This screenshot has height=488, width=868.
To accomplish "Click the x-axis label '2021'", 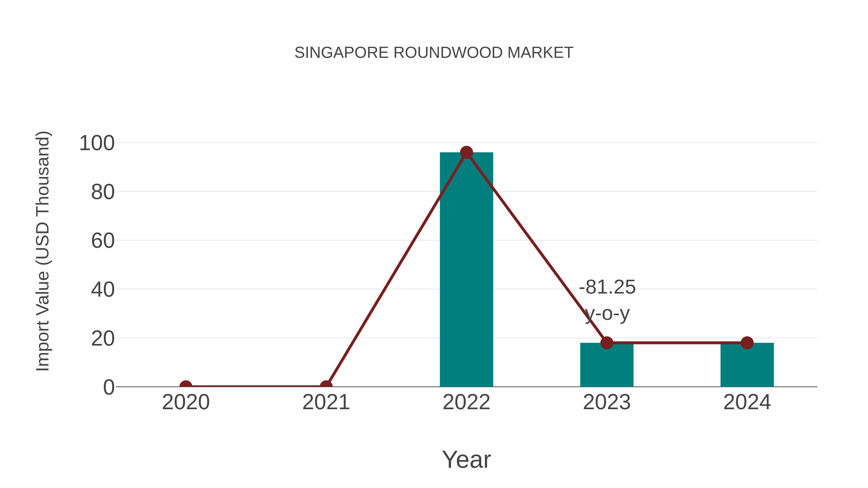I will (326, 402).
